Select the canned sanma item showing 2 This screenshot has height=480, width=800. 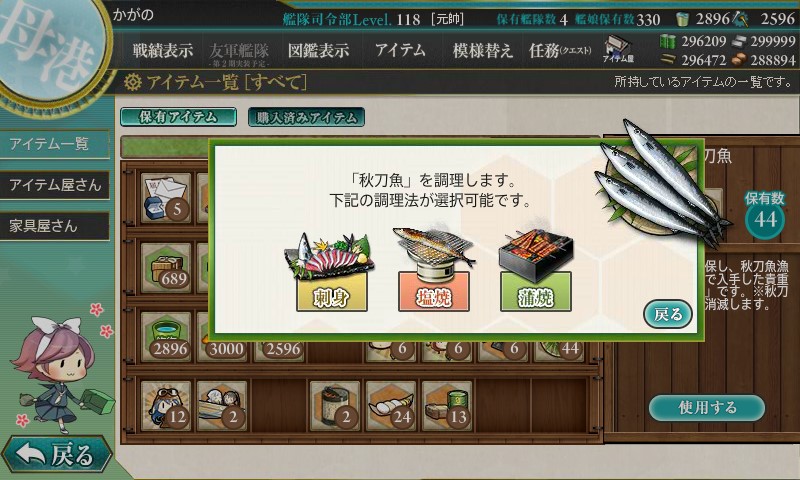(334, 406)
